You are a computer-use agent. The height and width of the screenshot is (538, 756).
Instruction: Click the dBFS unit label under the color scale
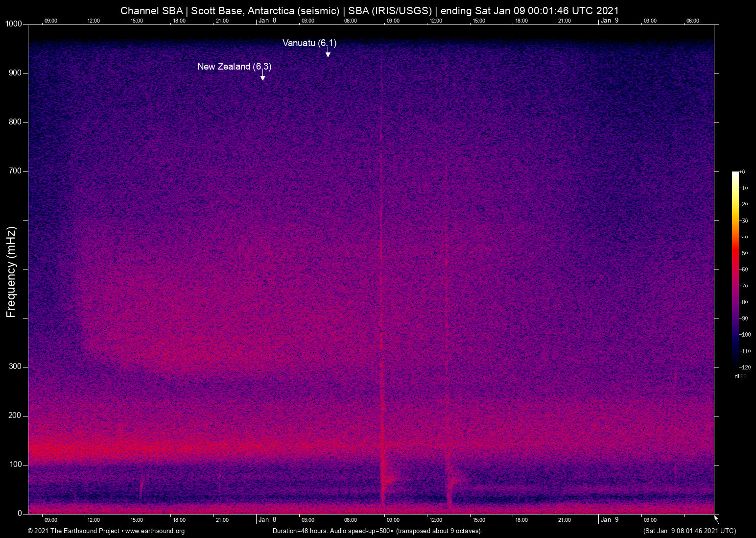[x=740, y=376]
